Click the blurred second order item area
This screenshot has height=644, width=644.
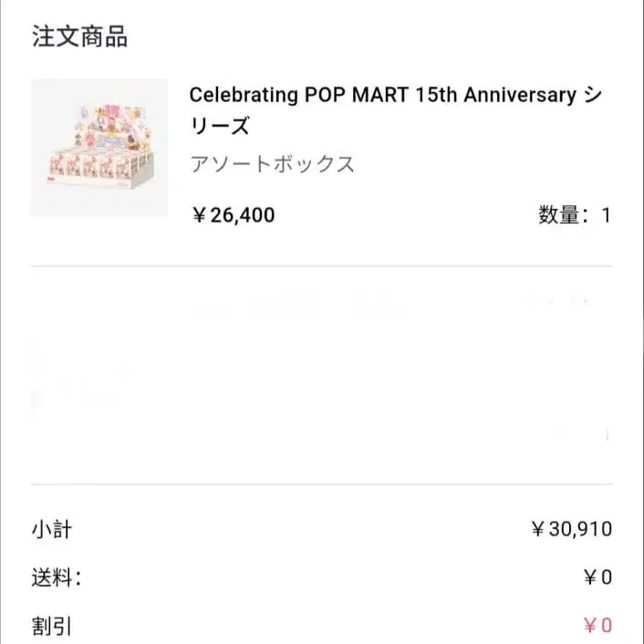click(x=319, y=374)
